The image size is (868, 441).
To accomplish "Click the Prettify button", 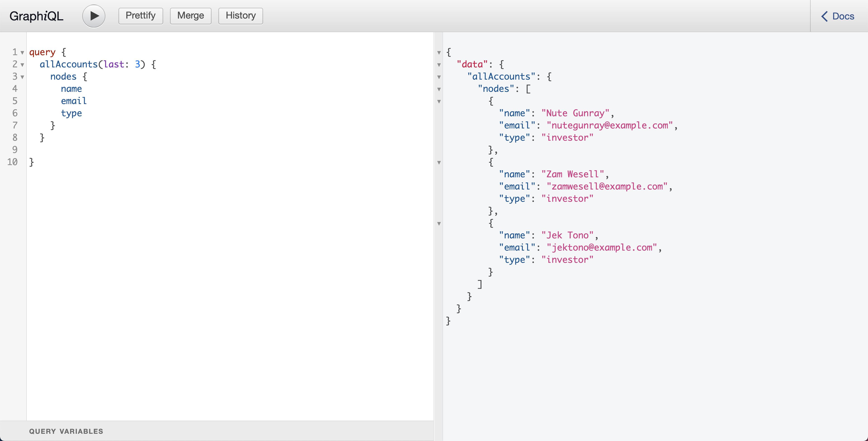I will click(141, 16).
